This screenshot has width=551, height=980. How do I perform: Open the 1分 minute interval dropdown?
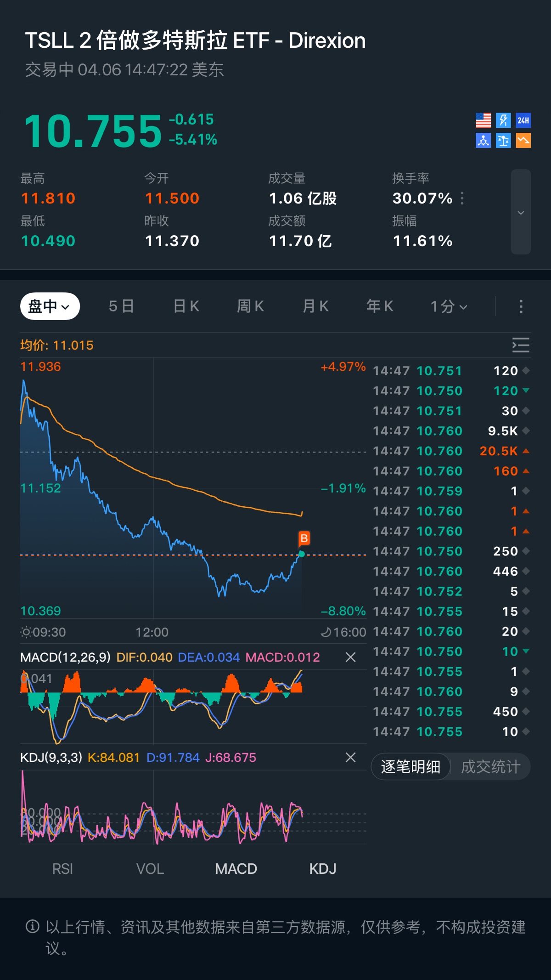(x=449, y=306)
